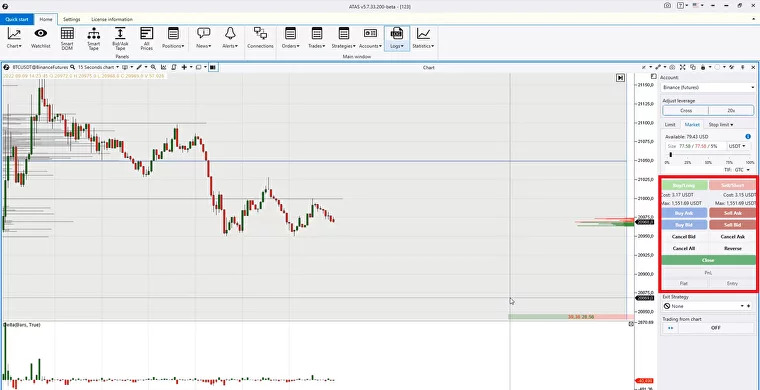Open the Smart DOM panel
The image size is (760, 390).
point(67,39)
